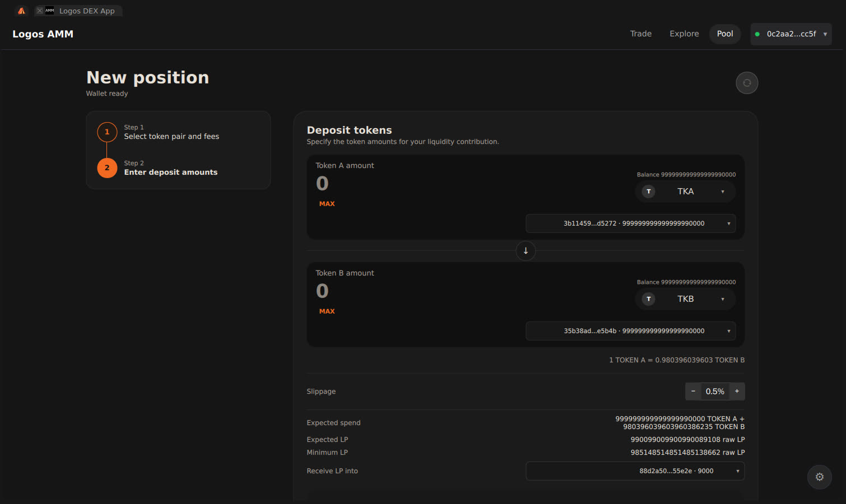Click the swap arrow between token panels
This screenshot has height=504, width=846.
coord(526,251)
